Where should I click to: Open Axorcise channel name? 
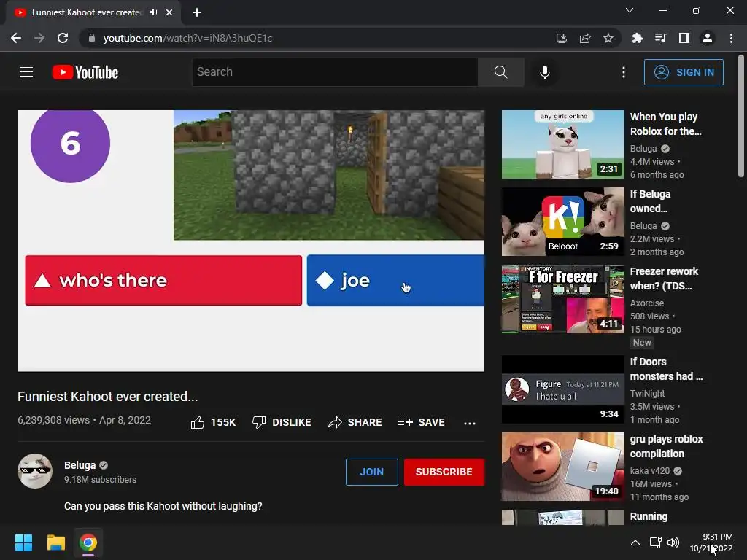click(x=647, y=303)
